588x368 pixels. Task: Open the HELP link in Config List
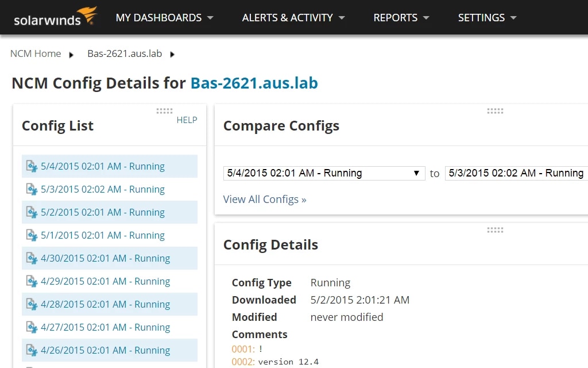click(x=187, y=120)
